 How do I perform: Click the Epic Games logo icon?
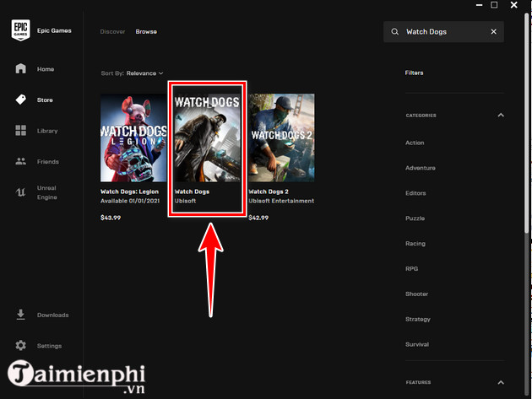(x=21, y=30)
